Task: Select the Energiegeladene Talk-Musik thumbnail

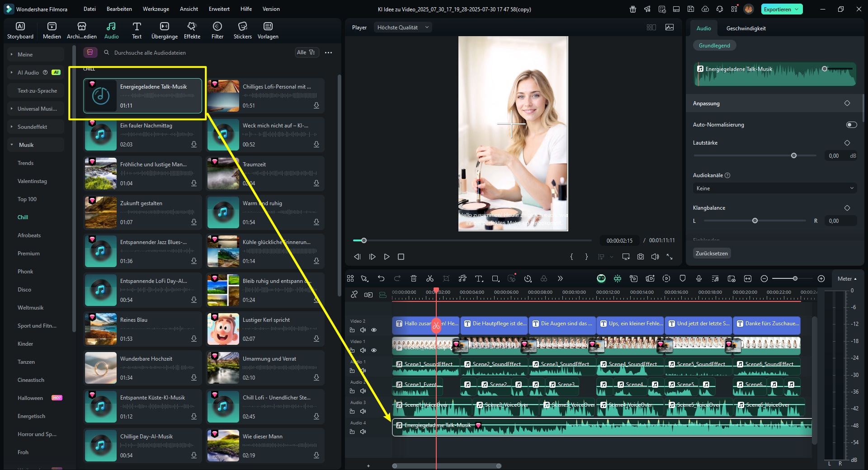Action: click(101, 96)
